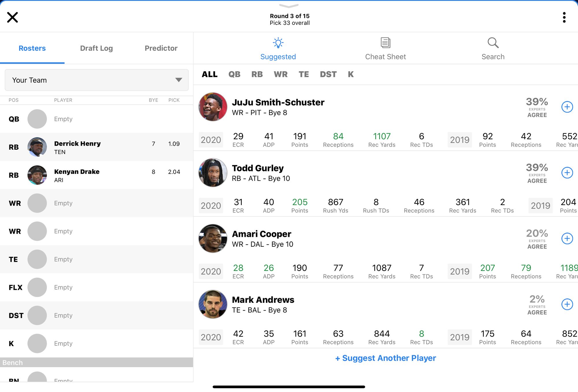
Task: Toggle the RB position filter
Action: tap(256, 74)
